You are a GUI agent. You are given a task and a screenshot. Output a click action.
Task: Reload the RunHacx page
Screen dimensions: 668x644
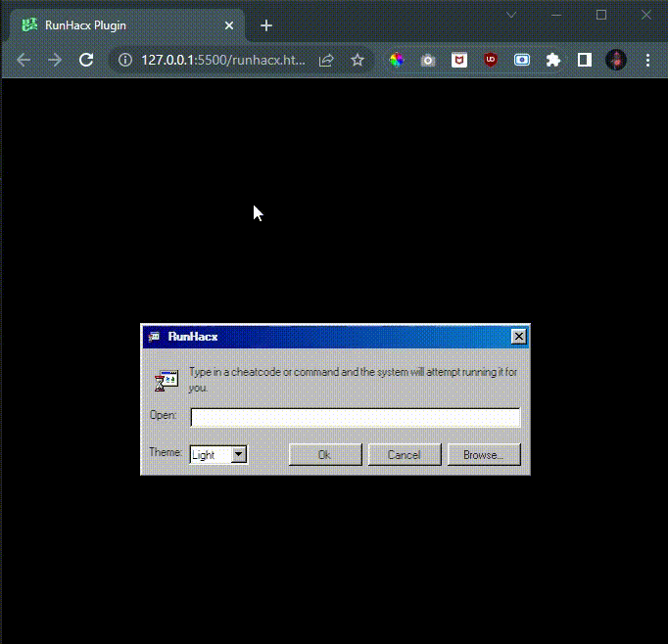tap(86, 60)
